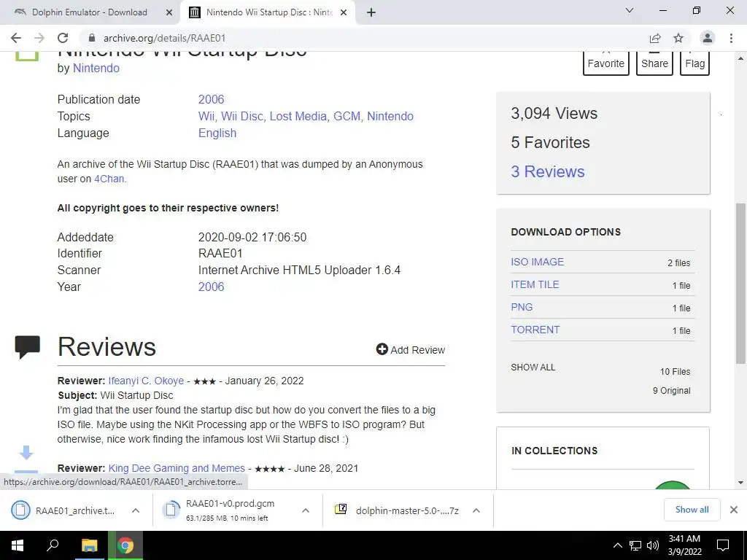Screen dimensions: 747x560
Task: Click the padlock site info icon
Action: click(x=92, y=38)
